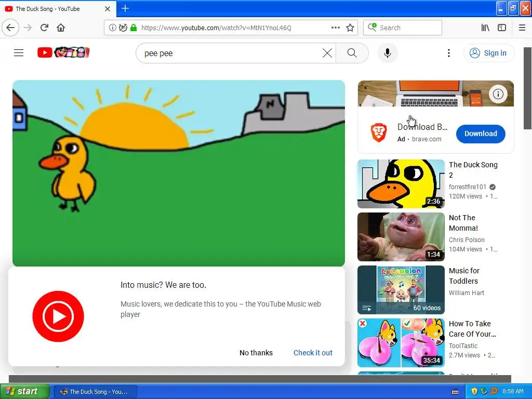The width and height of the screenshot is (532, 399).
Task: Click the William Hart playlist owner
Action: tap(466, 293)
